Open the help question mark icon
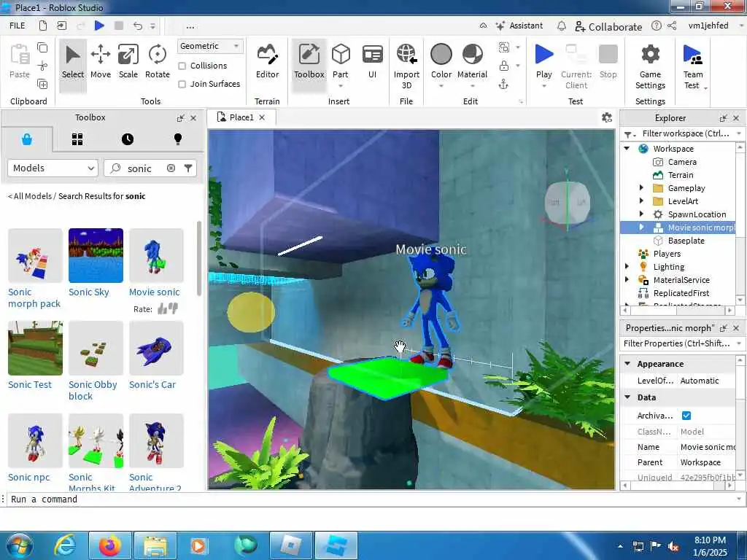This screenshot has height=560, width=747. [x=657, y=26]
